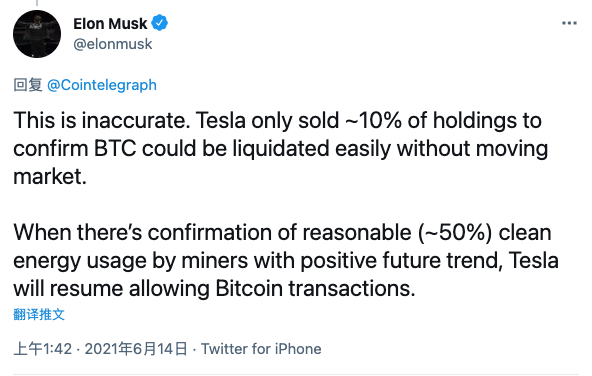Click the "Bitcoin transactions." phrase
Screen dimensions: 592x376
(315, 288)
